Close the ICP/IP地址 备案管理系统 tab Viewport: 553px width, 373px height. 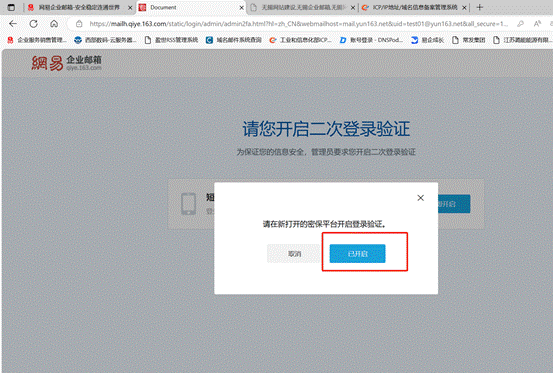point(464,7)
